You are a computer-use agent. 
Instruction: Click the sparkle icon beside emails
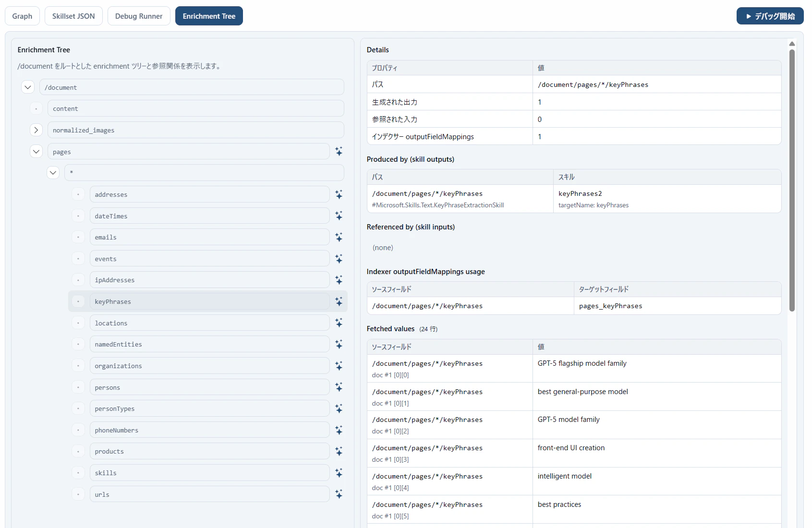point(339,237)
